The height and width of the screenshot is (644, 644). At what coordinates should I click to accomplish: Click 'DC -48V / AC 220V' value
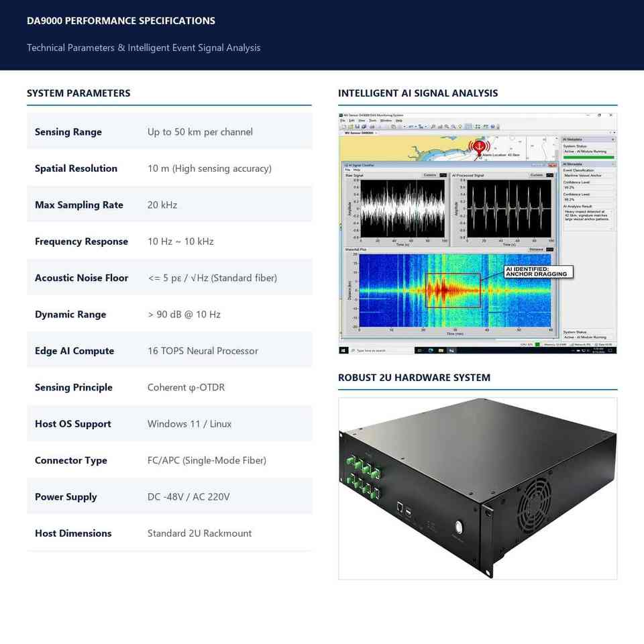coord(189,497)
